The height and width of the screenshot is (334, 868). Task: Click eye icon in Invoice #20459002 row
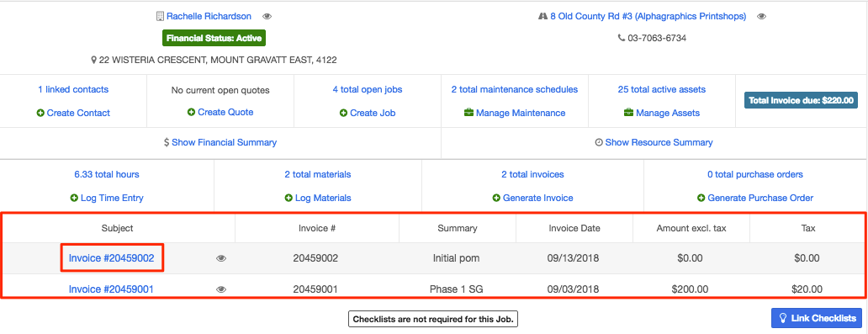(221, 258)
